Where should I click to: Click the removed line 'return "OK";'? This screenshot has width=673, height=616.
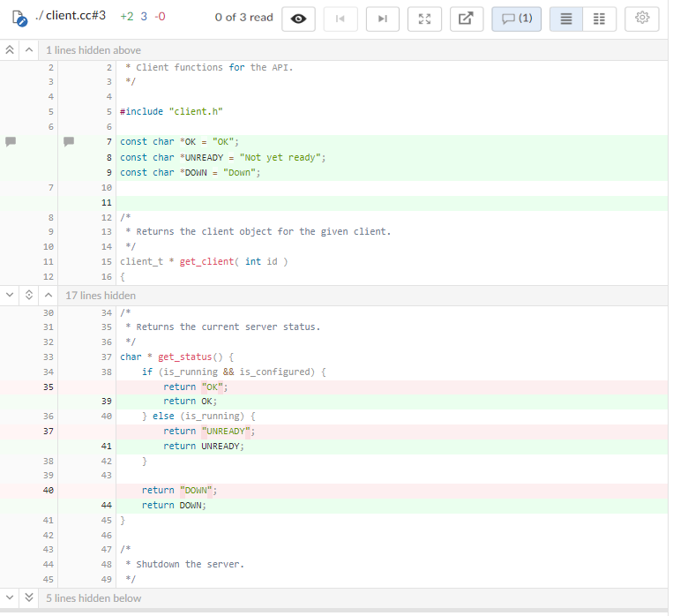click(x=392, y=387)
